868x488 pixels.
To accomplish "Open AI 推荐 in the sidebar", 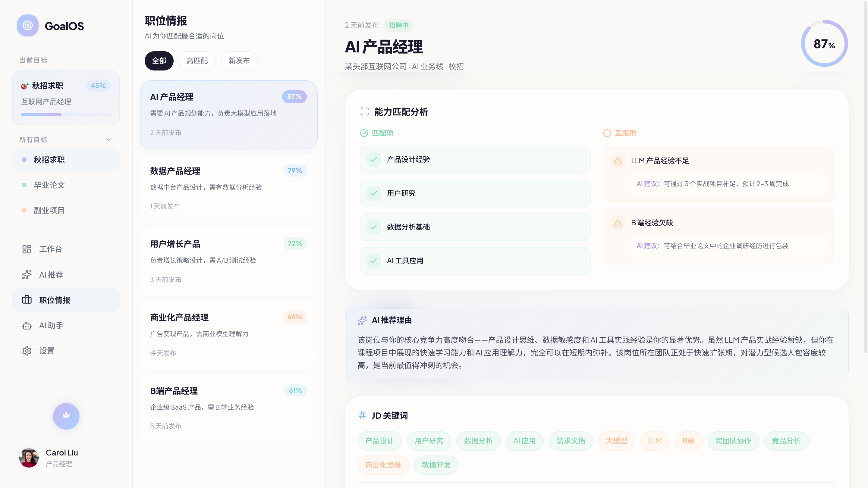I will (x=66, y=274).
